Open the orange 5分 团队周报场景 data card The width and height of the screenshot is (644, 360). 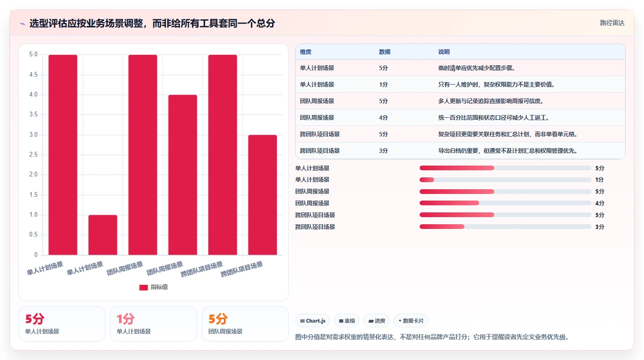tap(245, 324)
